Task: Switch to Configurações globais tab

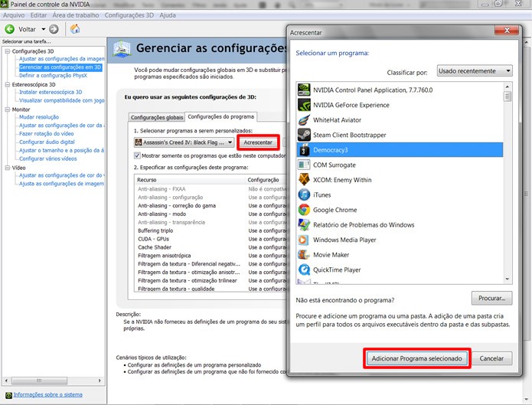Action: (x=157, y=117)
